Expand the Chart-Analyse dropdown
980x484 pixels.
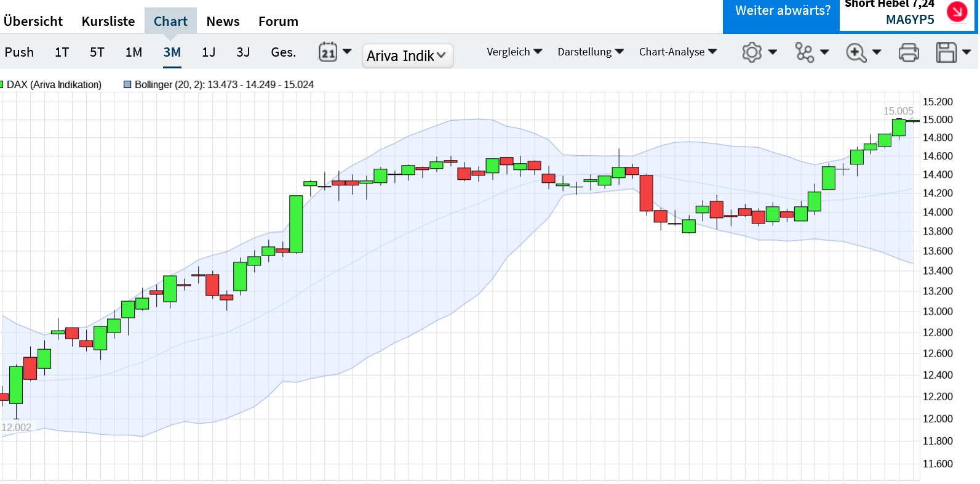(678, 52)
